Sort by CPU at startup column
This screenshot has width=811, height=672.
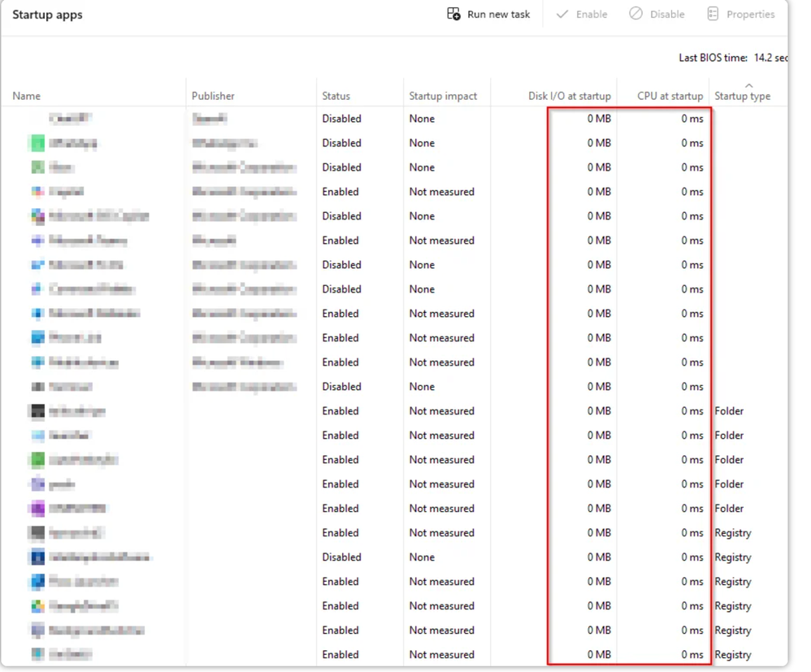[x=670, y=96]
